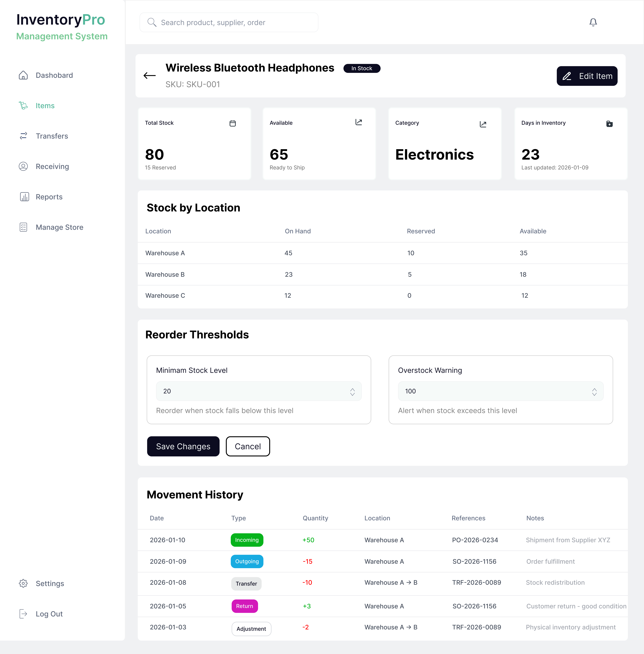
Task: Open Settings using the gear icon
Action: coord(23,583)
